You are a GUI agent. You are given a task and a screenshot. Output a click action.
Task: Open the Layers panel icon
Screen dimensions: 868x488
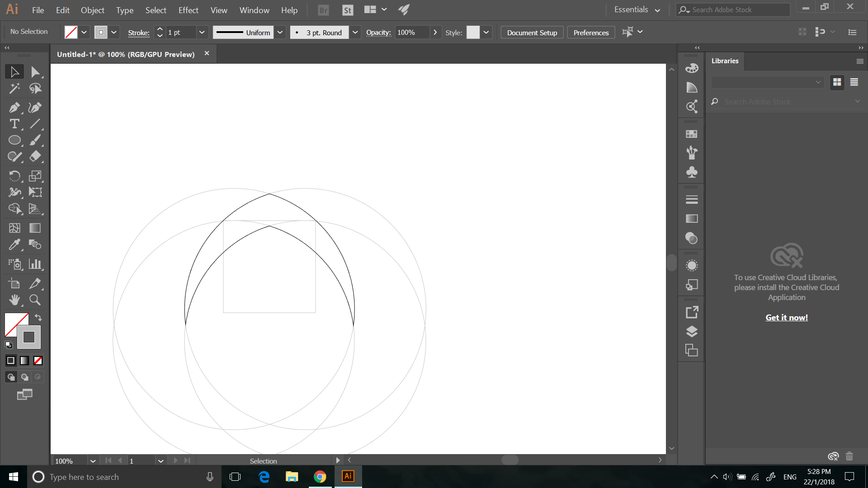691,331
